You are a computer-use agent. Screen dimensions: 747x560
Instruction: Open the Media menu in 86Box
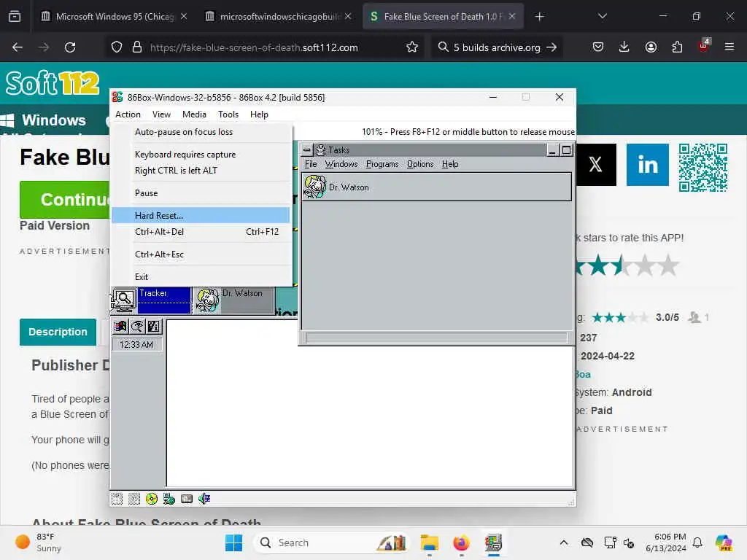194,114
